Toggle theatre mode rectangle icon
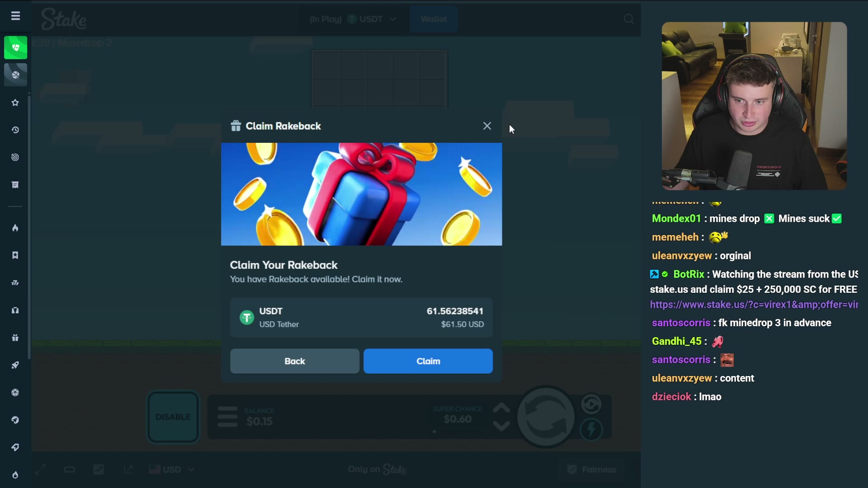 click(x=70, y=469)
